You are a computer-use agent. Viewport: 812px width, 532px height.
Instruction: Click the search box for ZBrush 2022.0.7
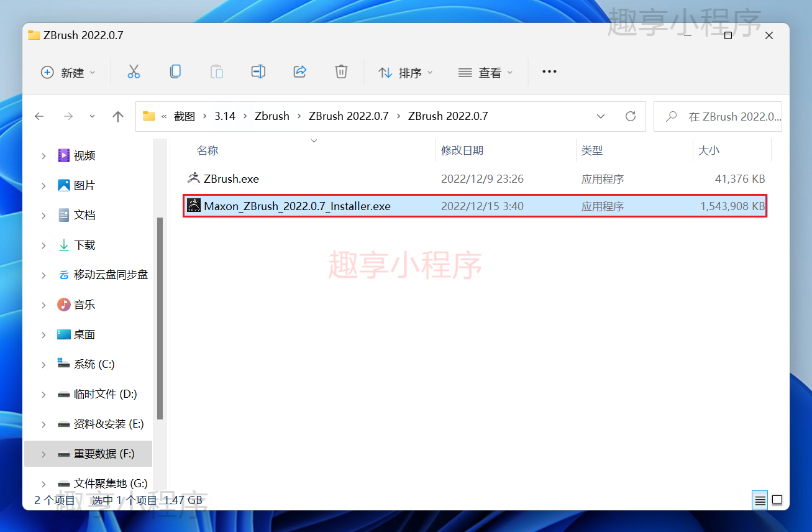(718, 116)
